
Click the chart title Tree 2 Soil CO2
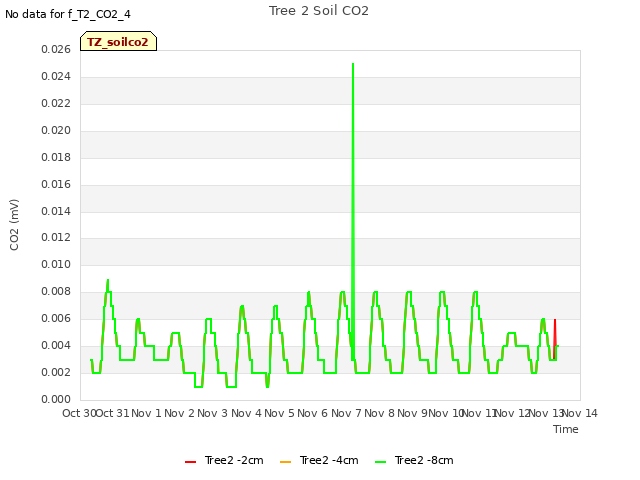point(319,11)
